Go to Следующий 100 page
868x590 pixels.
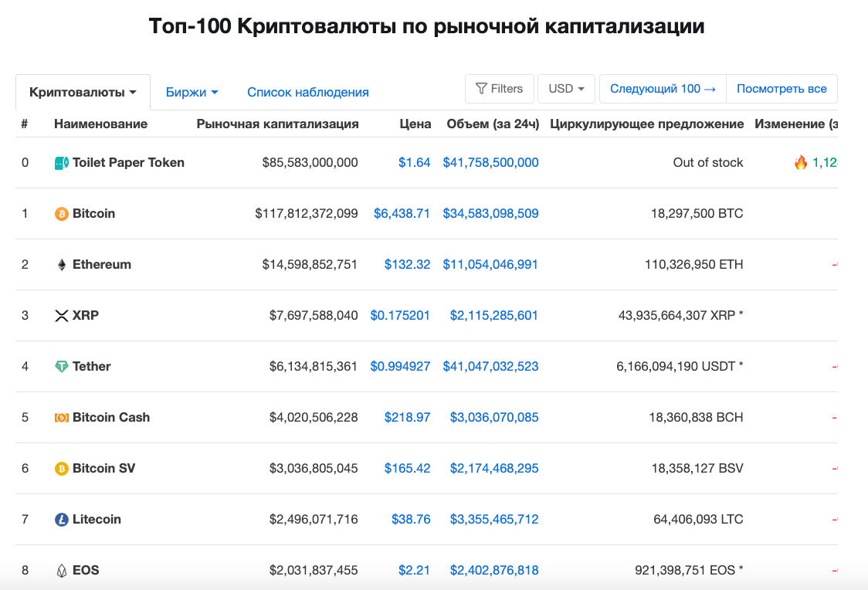(663, 89)
